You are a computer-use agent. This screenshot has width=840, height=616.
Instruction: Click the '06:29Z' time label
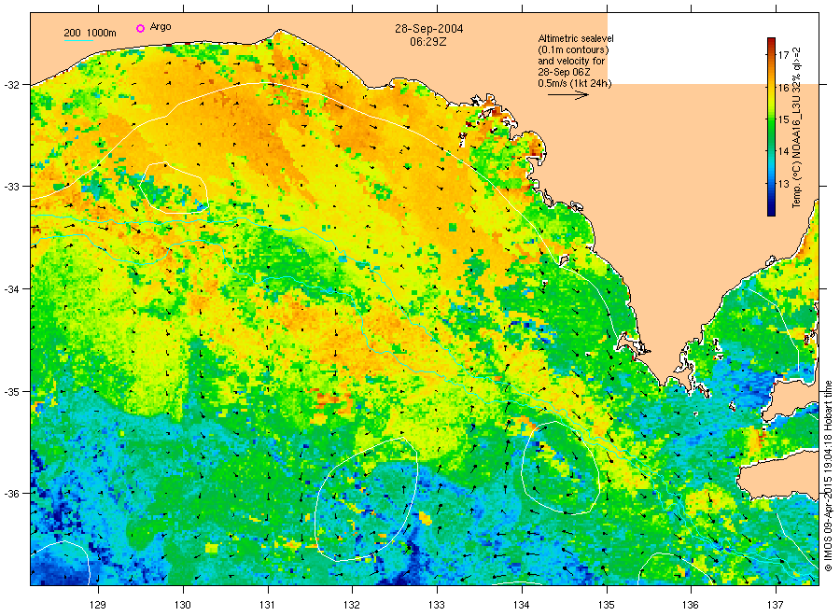(x=428, y=41)
